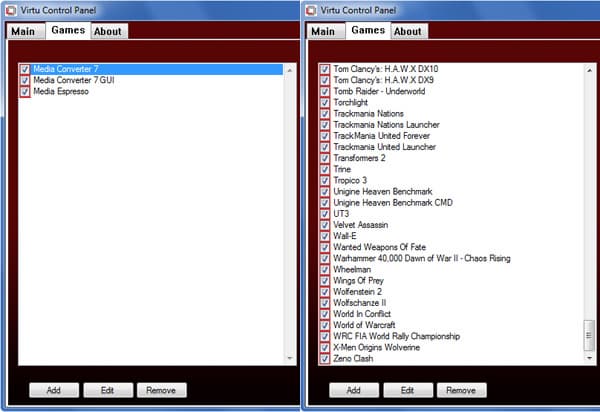Select Wanted Weapons Of Fate entry
This screenshot has width=600, height=412.
point(380,247)
